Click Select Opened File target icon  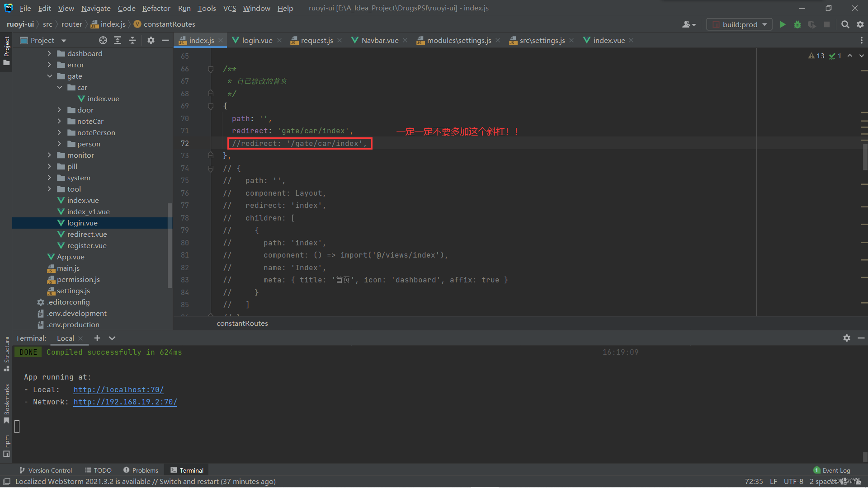(103, 40)
